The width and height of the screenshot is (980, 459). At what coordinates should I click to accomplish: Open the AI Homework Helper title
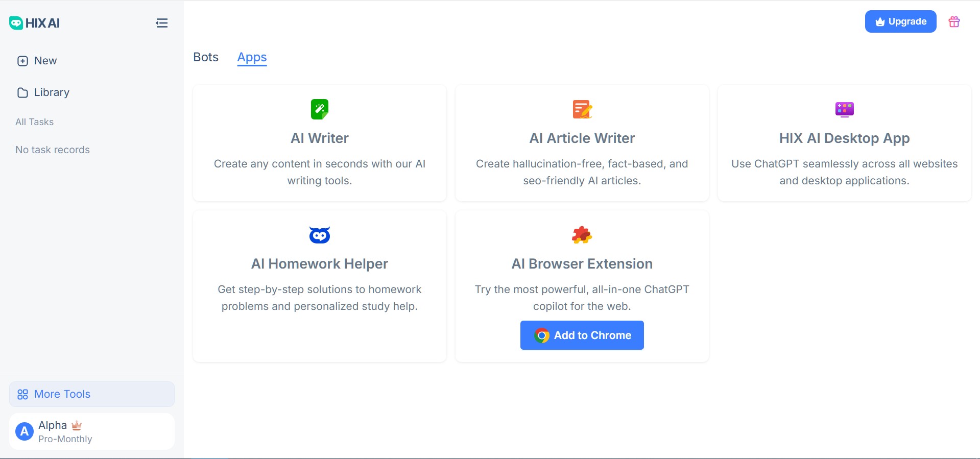tap(320, 264)
